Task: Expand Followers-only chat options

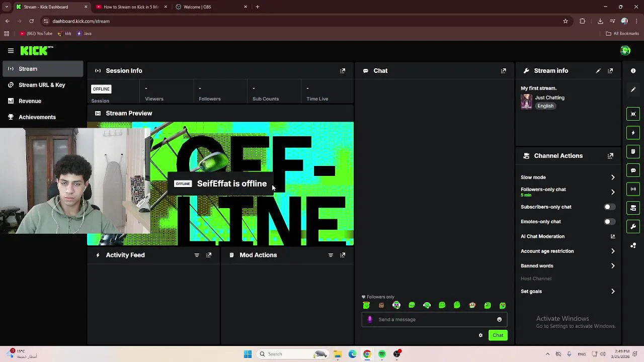Action: 613,192
